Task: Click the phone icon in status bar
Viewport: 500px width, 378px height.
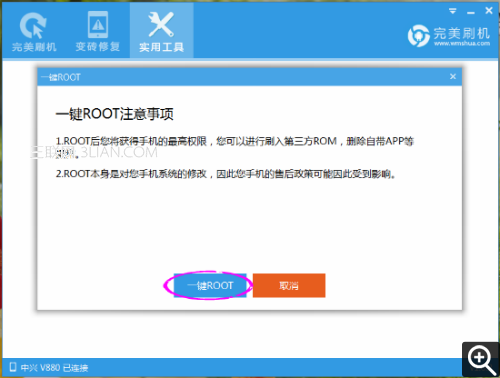Action: (x=13, y=367)
